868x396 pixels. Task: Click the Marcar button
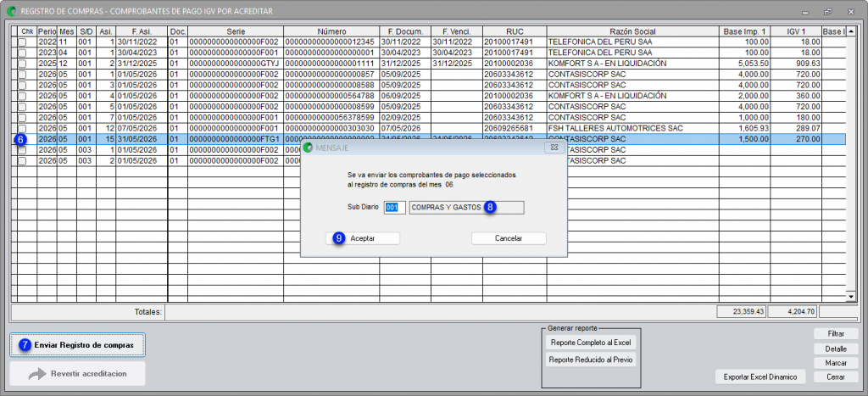click(836, 363)
